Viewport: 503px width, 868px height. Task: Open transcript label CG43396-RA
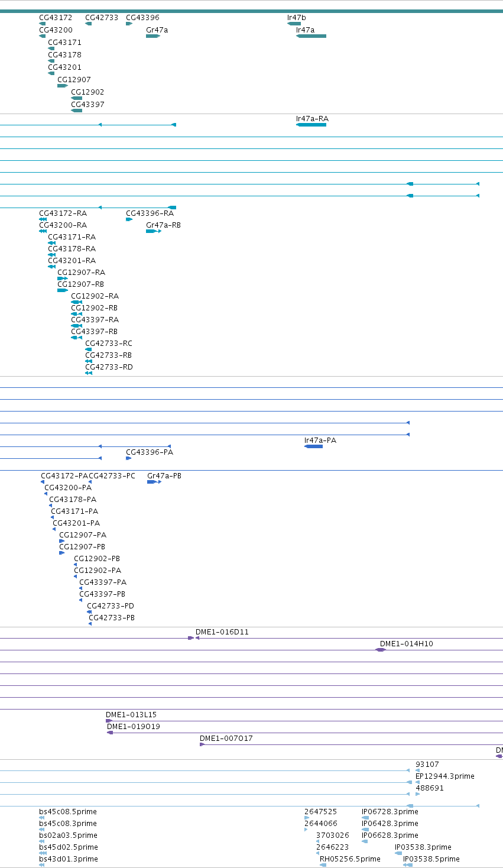(150, 213)
